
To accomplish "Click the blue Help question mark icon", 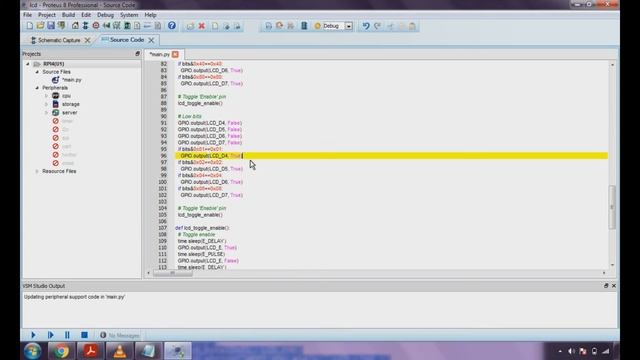I will 172,26.
